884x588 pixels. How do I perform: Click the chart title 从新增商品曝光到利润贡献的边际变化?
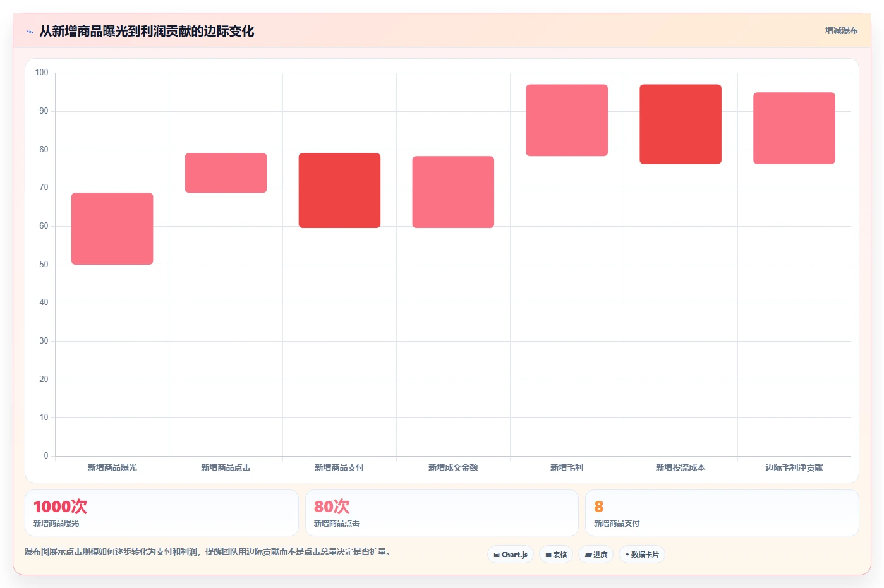pyautogui.click(x=147, y=32)
